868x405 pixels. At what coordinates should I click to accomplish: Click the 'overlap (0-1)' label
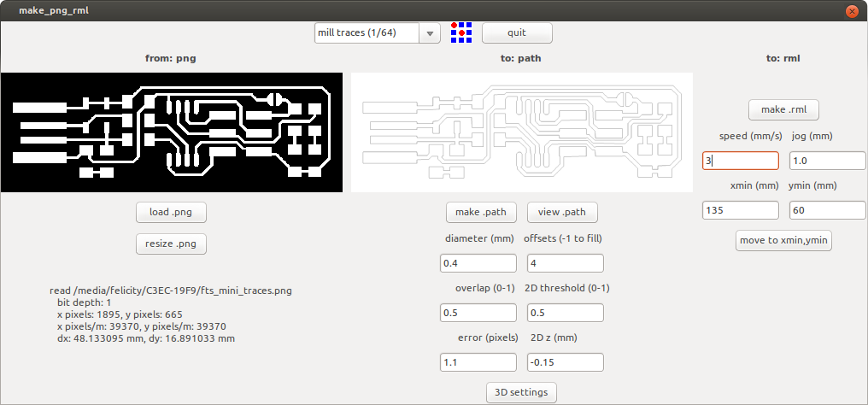[x=485, y=288]
